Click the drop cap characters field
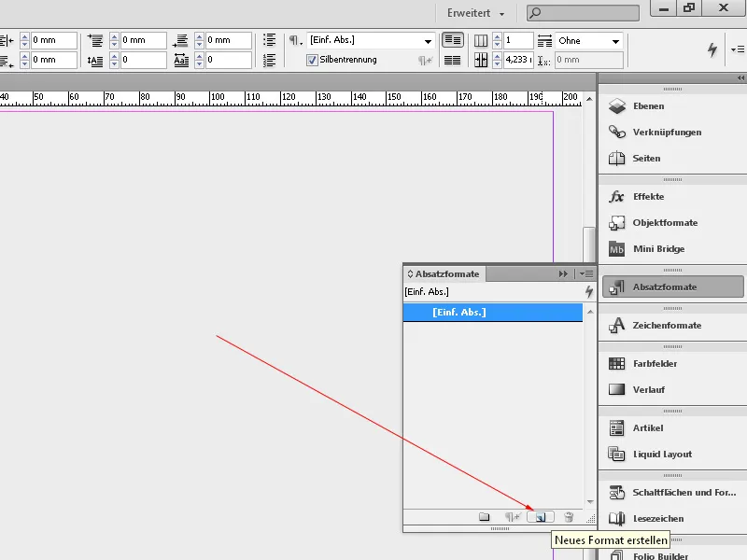747x560 pixels. (x=228, y=60)
